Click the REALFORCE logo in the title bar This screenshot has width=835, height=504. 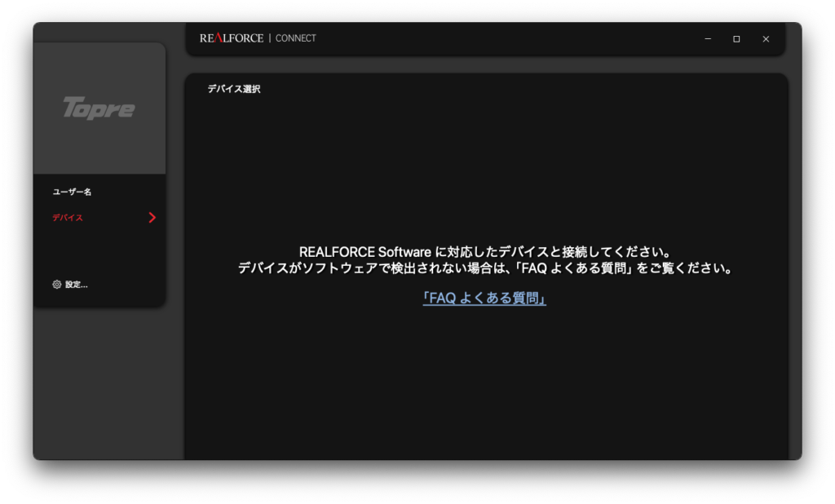click(x=232, y=38)
